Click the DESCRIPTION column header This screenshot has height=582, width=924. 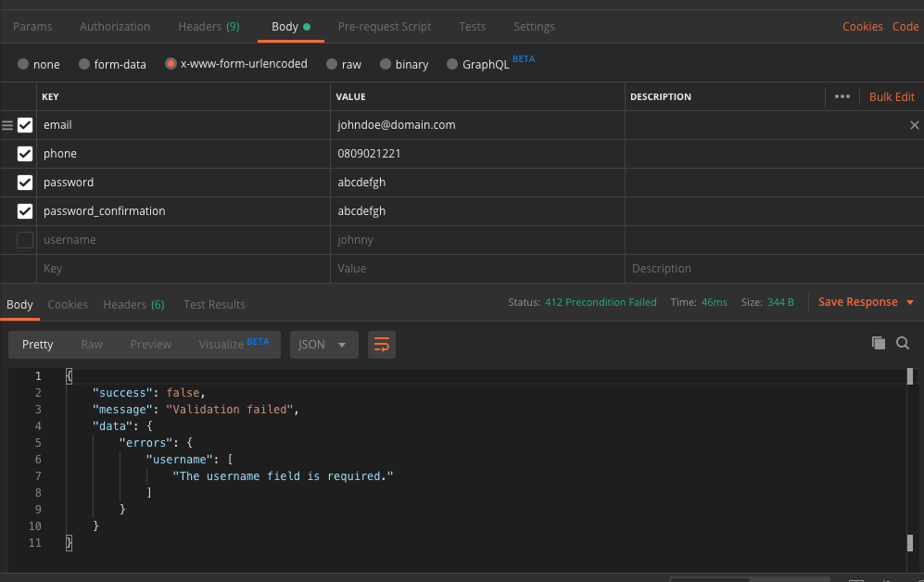point(661,96)
